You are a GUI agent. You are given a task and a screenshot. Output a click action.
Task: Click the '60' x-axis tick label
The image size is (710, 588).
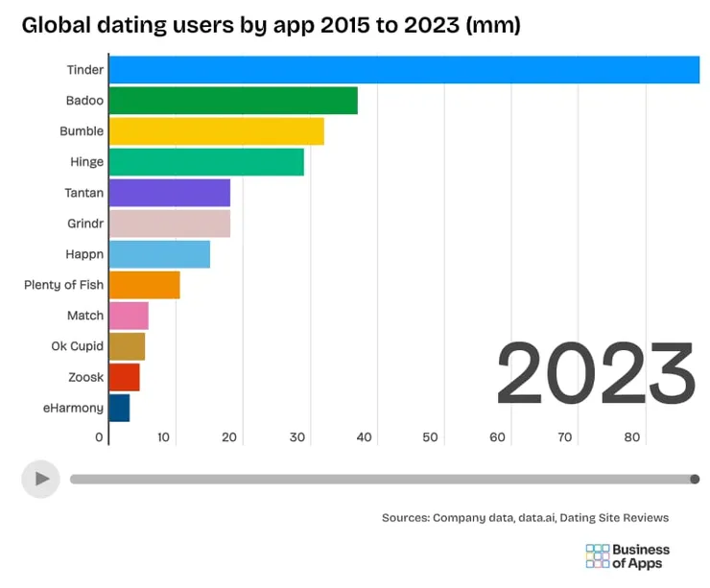pos(497,437)
